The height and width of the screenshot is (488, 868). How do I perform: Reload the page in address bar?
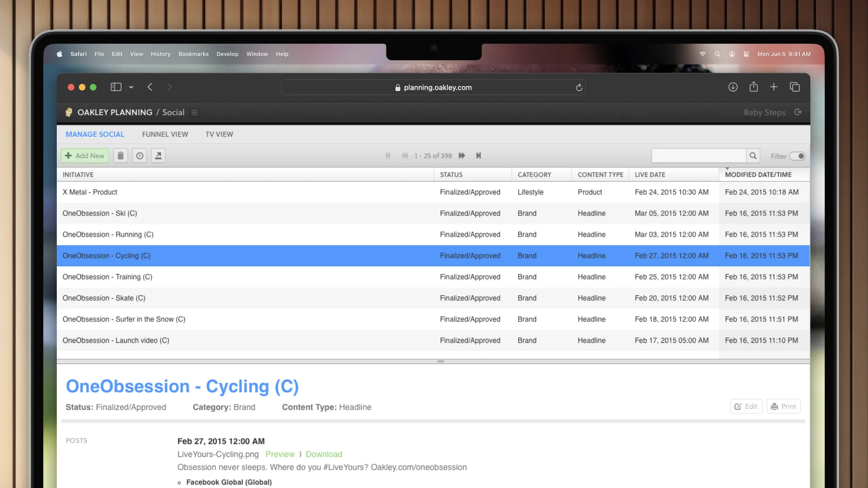[579, 88]
